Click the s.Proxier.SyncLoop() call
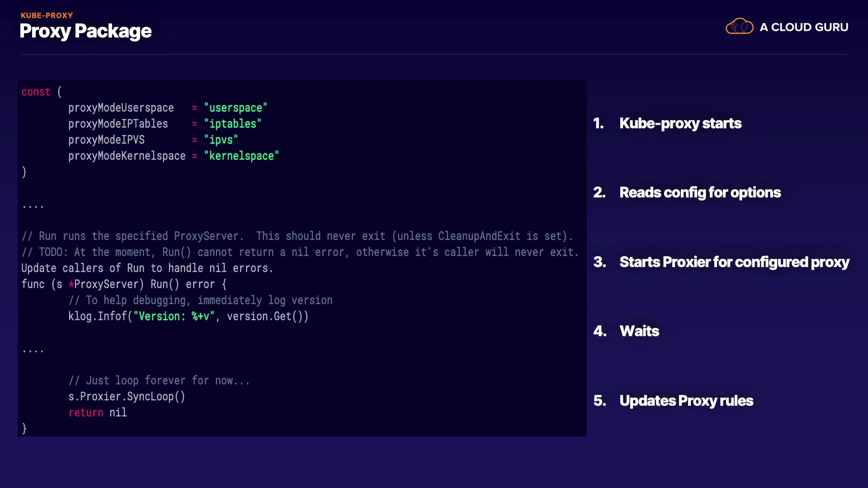Image resolution: width=868 pixels, height=488 pixels. point(127,397)
